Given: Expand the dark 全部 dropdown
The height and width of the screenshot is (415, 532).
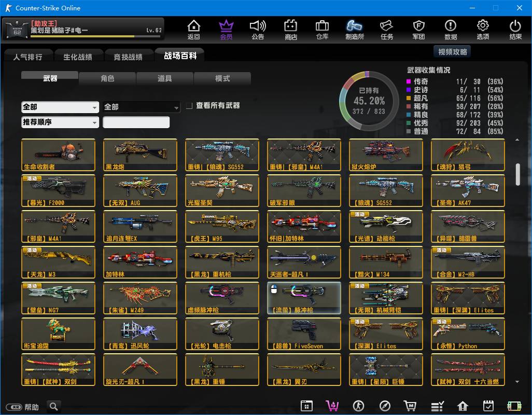Looking at the screenshot, I should click(x=141, y=107).
